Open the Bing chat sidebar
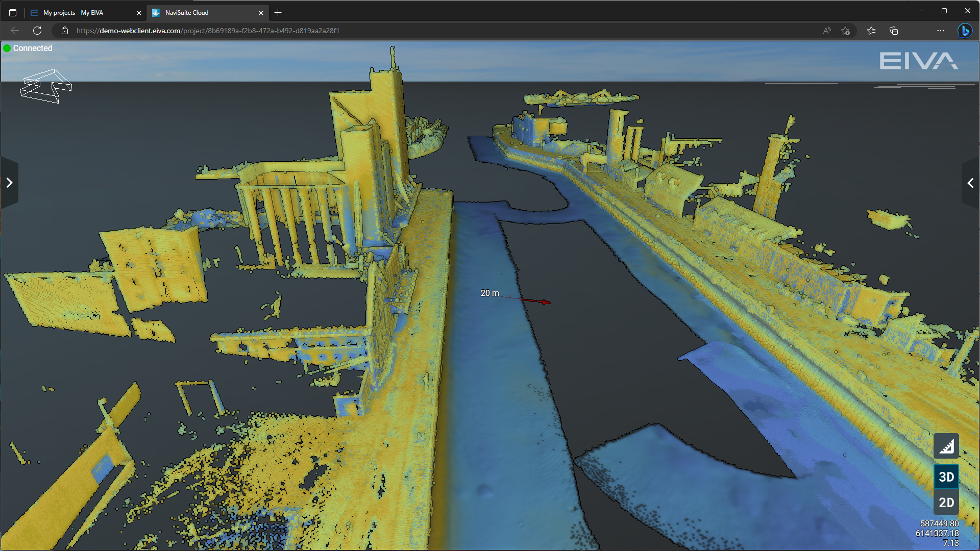Viewport: 980px width, 551px height. tap(964, 31)
